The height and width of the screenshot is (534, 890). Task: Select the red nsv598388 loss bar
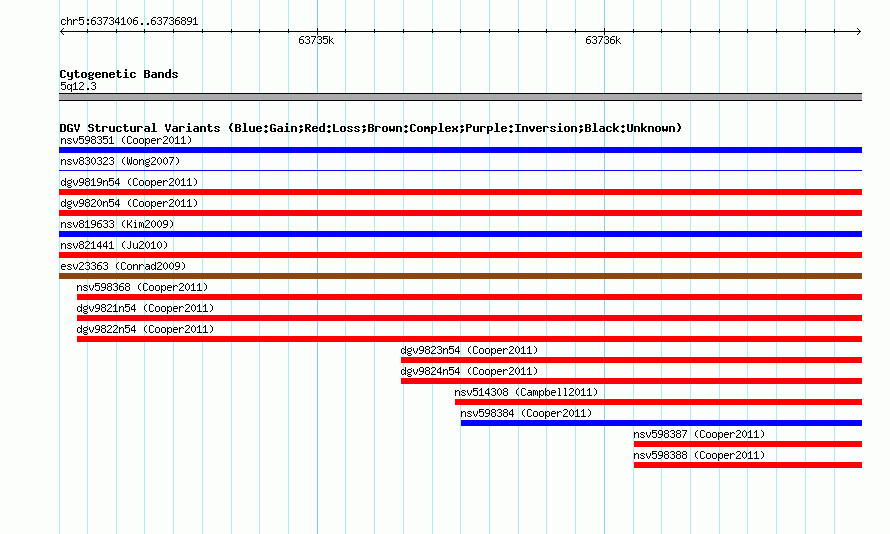748,465
